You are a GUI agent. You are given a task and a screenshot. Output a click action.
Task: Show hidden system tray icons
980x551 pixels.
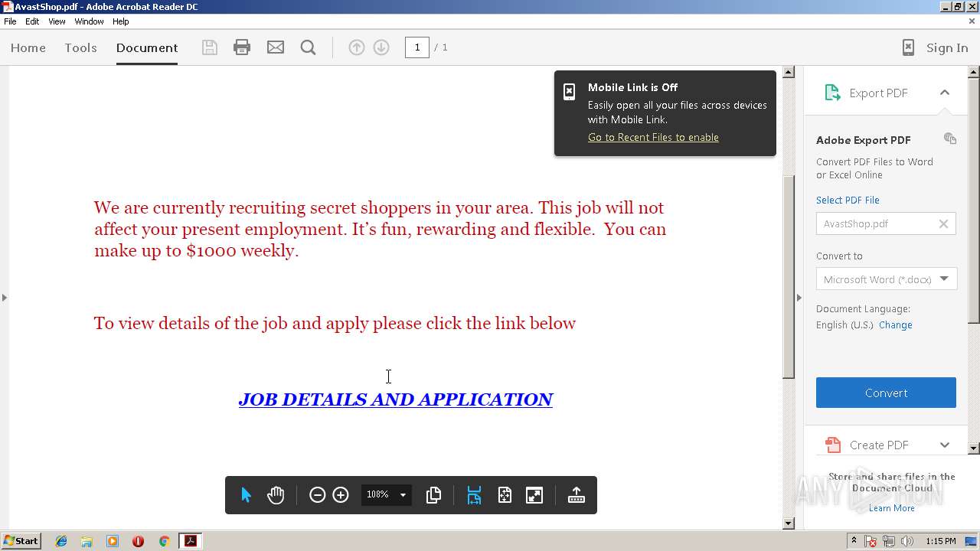(854, 541)
